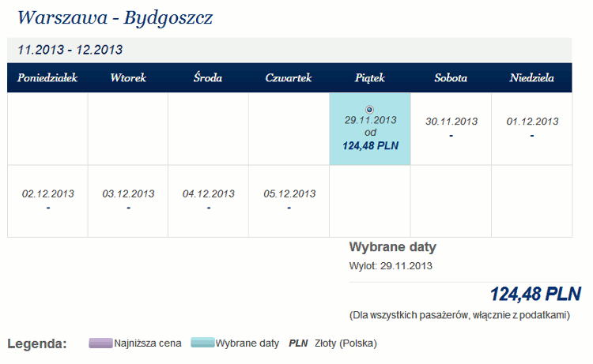This screenshot has height=364, width=593.
Task: Click the 02.12.2013 date cell
Action: (x=47, y=201)
